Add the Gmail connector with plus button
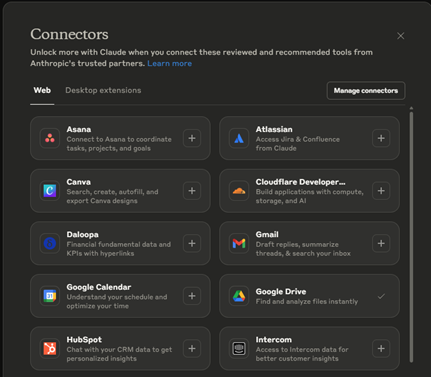This screenshot has height=377, width=431. [381, 243]
